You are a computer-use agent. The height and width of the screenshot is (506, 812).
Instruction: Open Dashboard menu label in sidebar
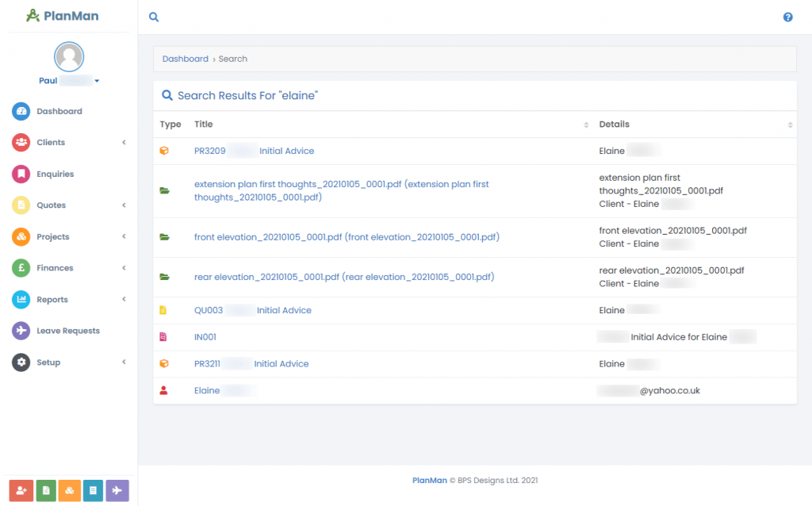[59, 111]
